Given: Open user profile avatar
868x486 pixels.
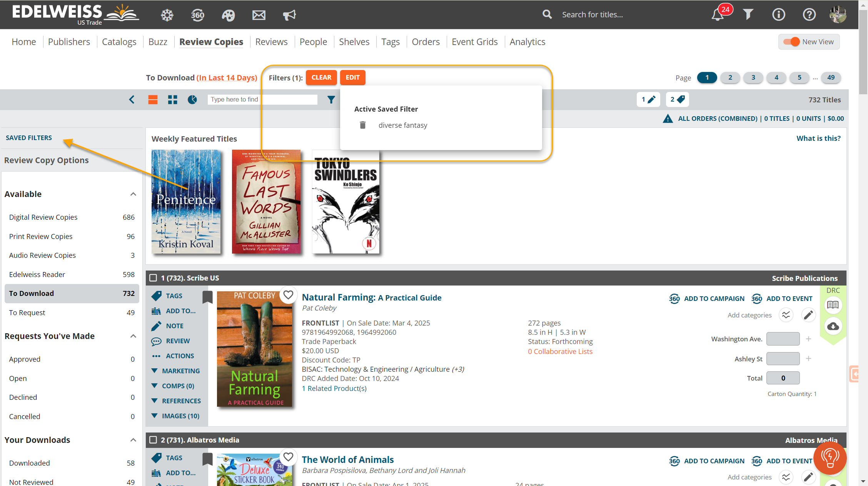Looking at the screenshot, I should click(x=838, y=15).
